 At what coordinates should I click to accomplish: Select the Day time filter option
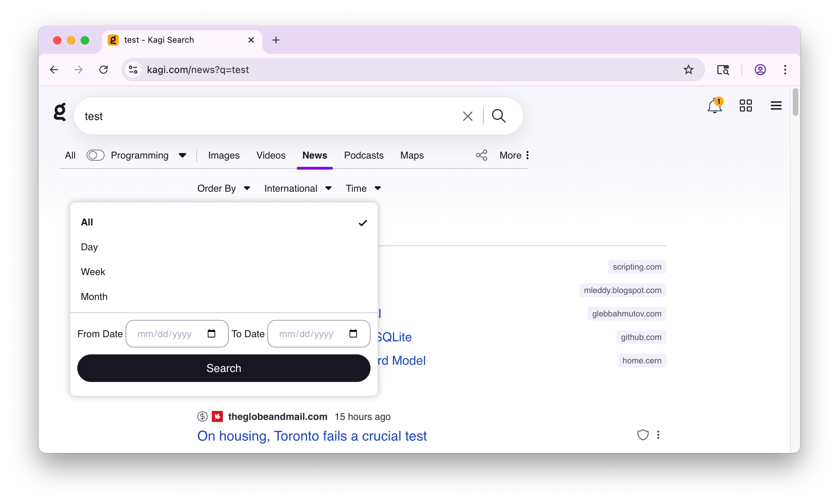pos(89,247)
